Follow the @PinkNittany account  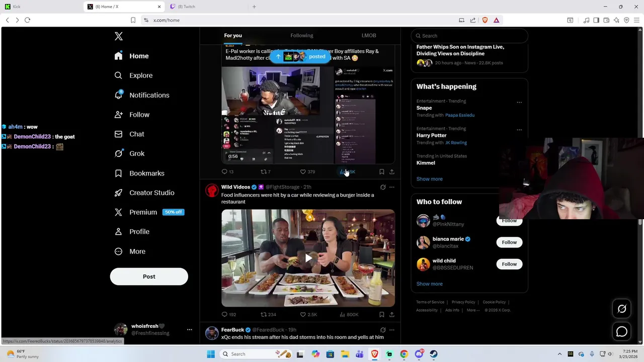click(509, 221)
